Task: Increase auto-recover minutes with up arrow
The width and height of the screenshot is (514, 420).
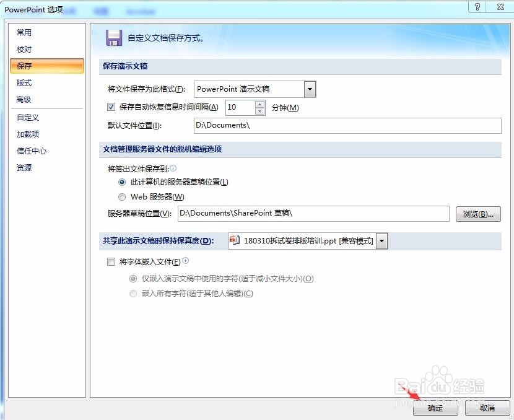Action: coord(259,104)
